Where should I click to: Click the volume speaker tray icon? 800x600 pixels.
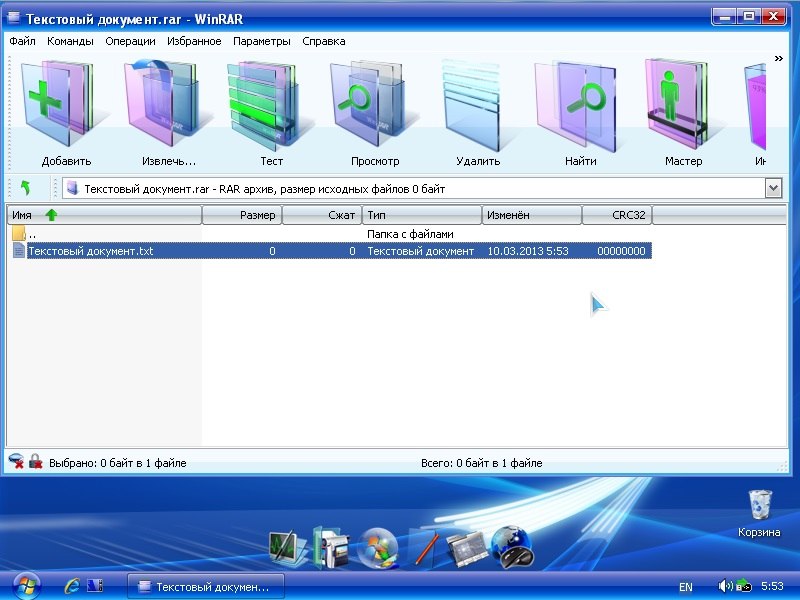[x=725, y=586]
